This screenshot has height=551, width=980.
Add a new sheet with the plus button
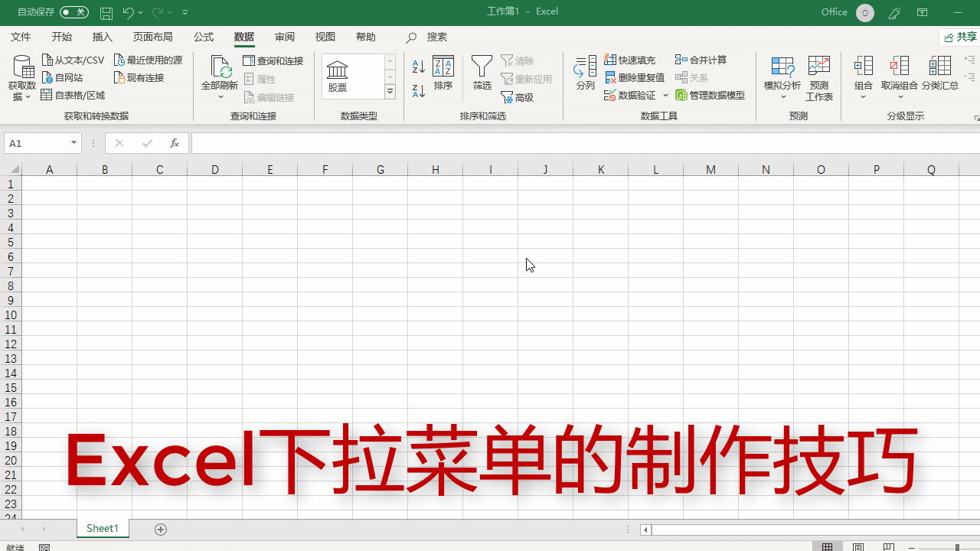pos(161,529)
